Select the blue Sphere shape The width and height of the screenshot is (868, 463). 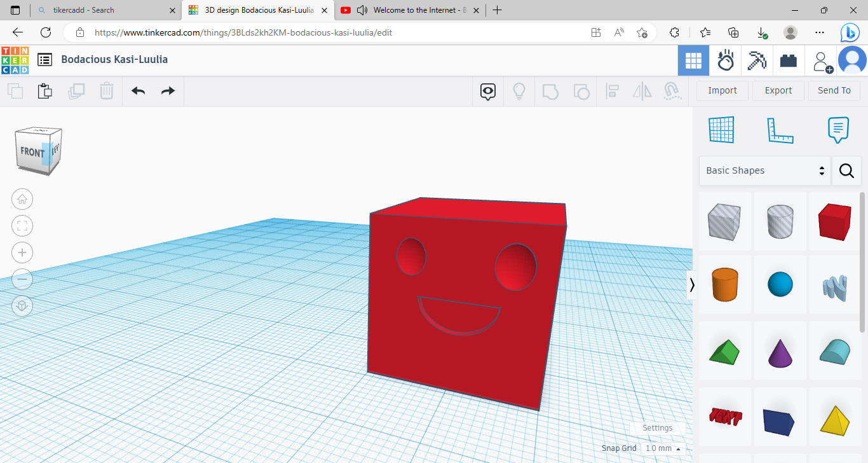(780, 284)
